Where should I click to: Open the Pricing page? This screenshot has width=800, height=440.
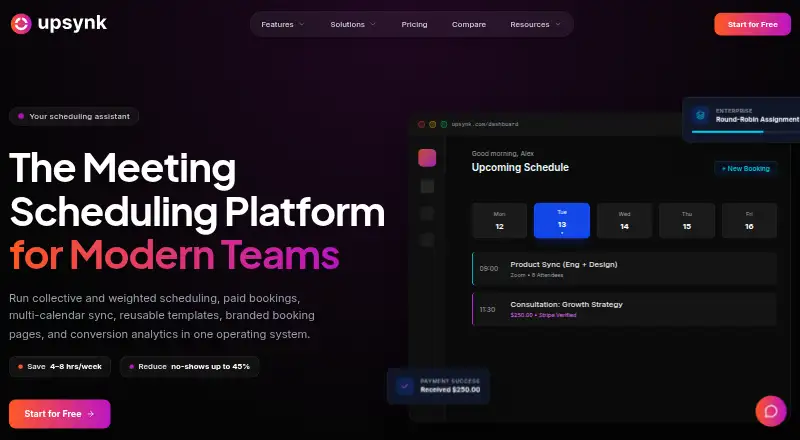[x=414, y=25]
